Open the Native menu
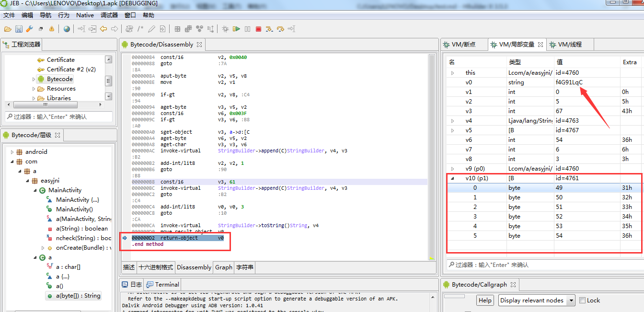 85,15
